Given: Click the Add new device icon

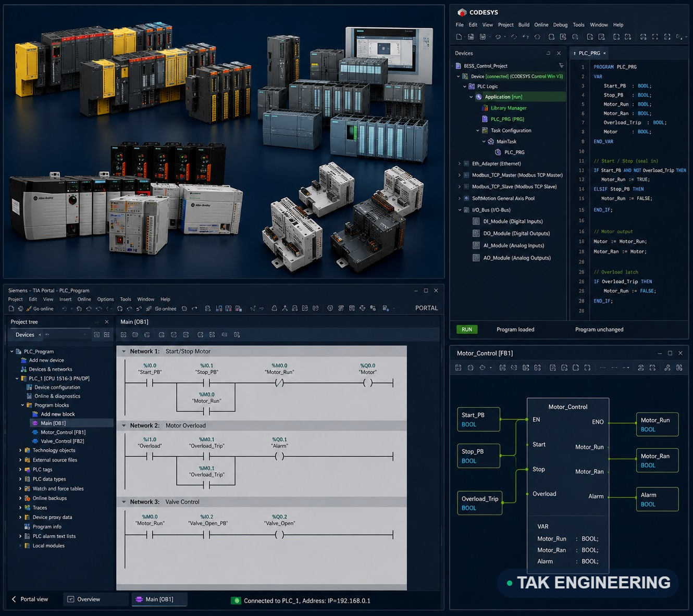Looking at the screenshot, I should (23, 360).
